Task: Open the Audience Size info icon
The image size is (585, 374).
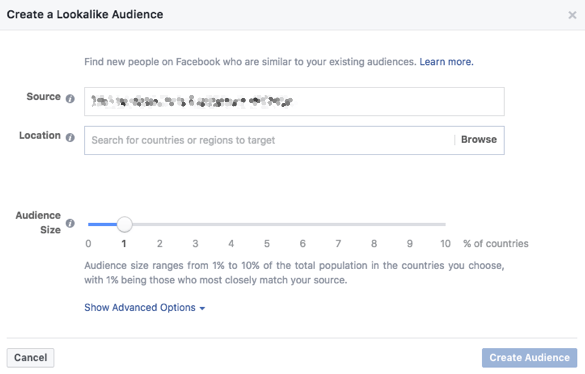Action: tap(70, 223)
